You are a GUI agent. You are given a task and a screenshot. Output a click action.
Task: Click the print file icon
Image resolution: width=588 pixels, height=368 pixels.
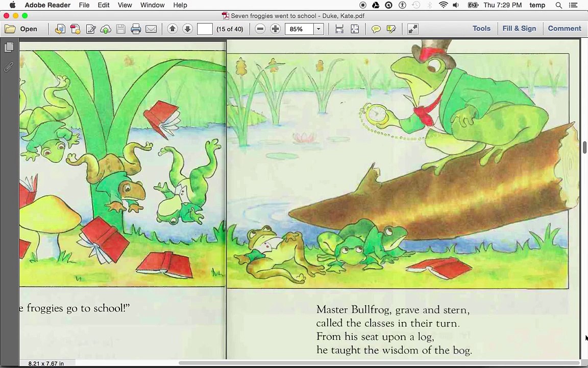point(136,29)
